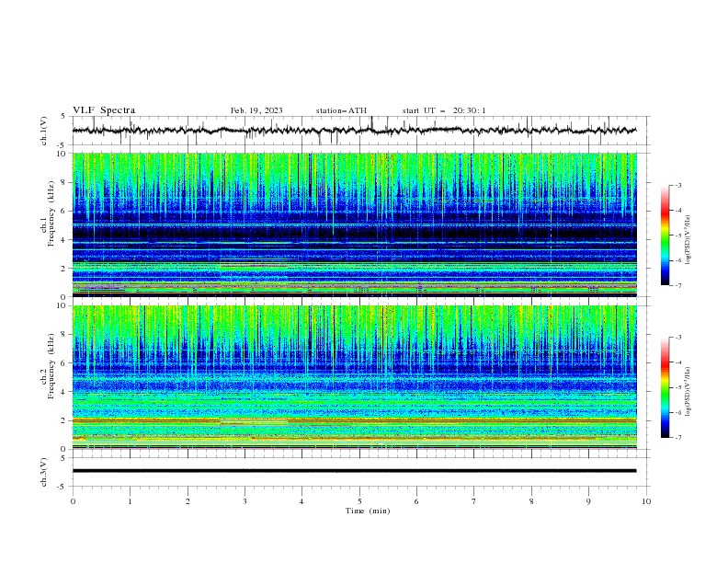Click the "start UT = 20:30:1" text
The height and width of the screenshot is (563, 728).
(444, 110)
